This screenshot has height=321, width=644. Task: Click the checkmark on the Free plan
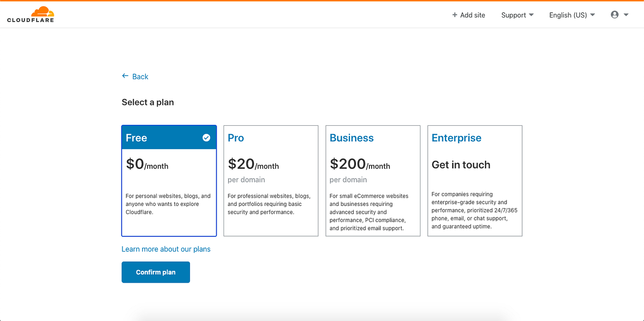pos(207,137)
